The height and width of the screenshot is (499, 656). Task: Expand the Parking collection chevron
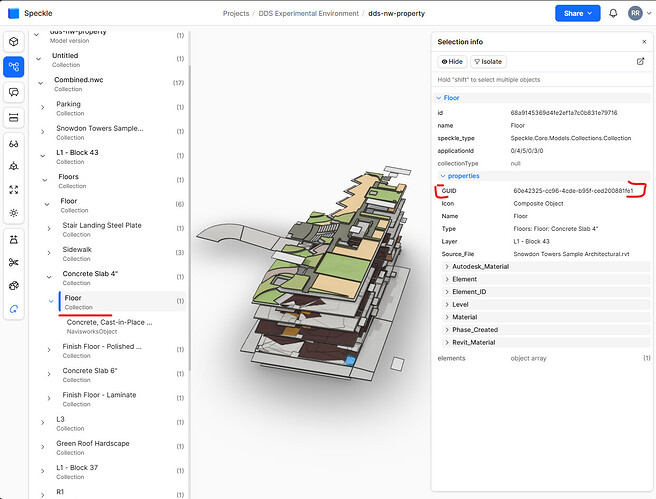[x=43, y=107]
